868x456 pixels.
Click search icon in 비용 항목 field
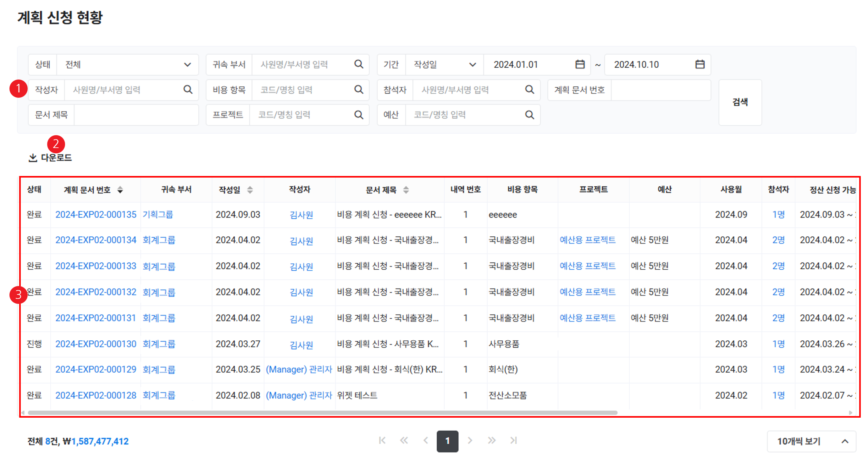359,90
